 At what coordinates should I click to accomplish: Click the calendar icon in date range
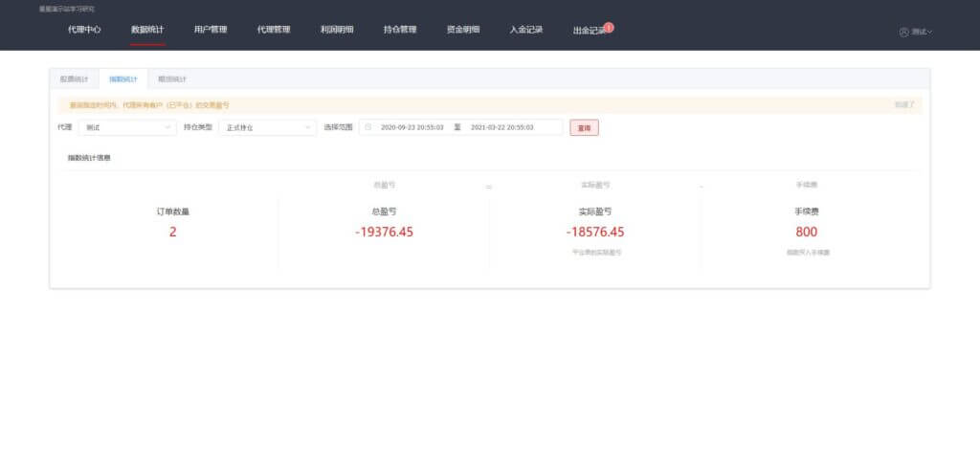click(368, 127)
